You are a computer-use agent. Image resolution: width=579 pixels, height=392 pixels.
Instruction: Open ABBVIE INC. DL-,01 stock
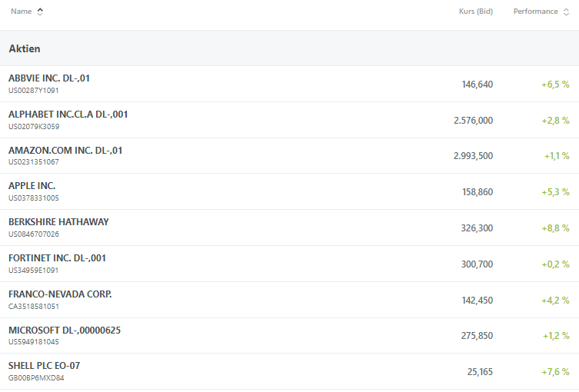(x=49, y=78)
